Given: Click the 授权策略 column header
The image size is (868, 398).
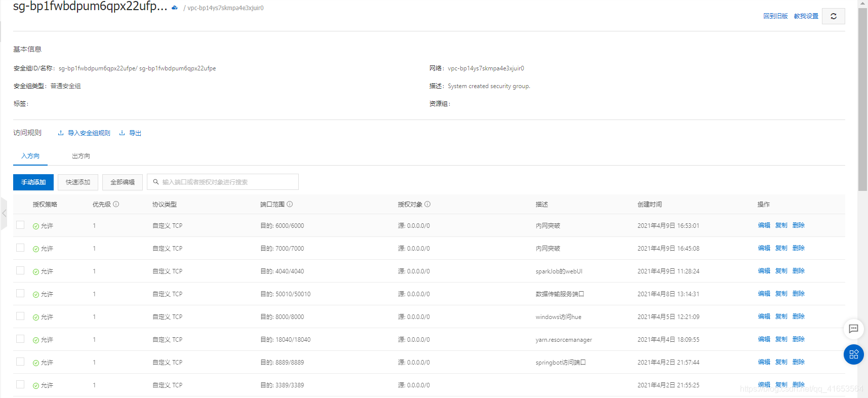Looking at the screenshot, I should coord(45,205).
